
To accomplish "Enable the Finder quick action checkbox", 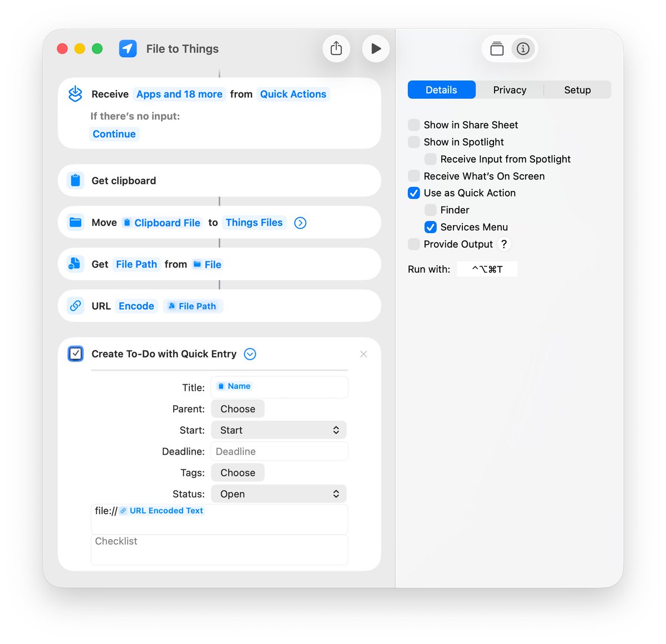I will click(431, 210).
